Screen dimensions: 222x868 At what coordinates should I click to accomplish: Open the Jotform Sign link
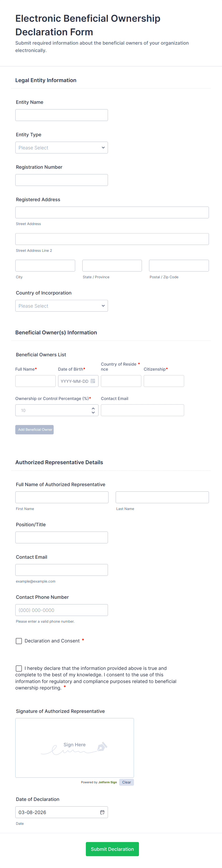click(x=107, y=782)
